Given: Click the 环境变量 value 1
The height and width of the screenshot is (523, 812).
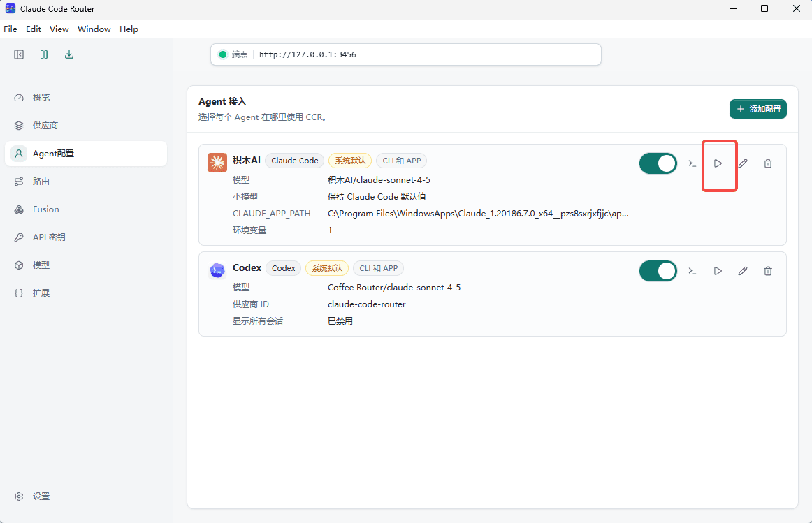Looking at the screenshot, I should pyautogui.click(x=330, y=230).
